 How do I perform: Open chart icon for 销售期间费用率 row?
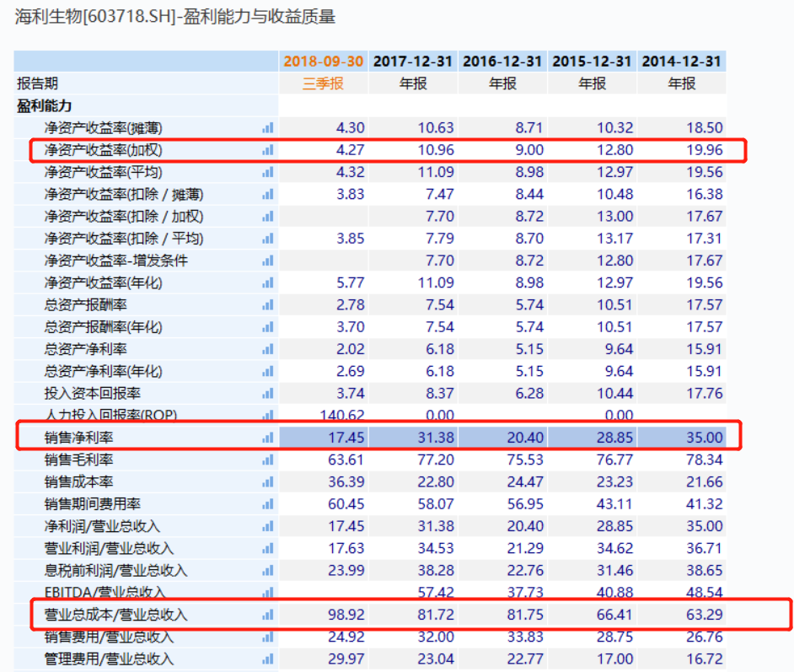[x=268, y=504]
